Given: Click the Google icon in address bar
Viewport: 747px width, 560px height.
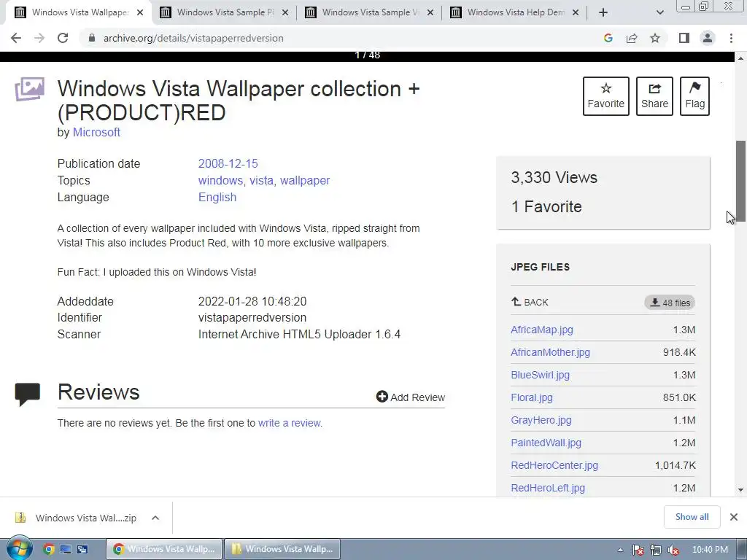Looking at the screenshot, I should pyautogui.click(x=608, y=38).
